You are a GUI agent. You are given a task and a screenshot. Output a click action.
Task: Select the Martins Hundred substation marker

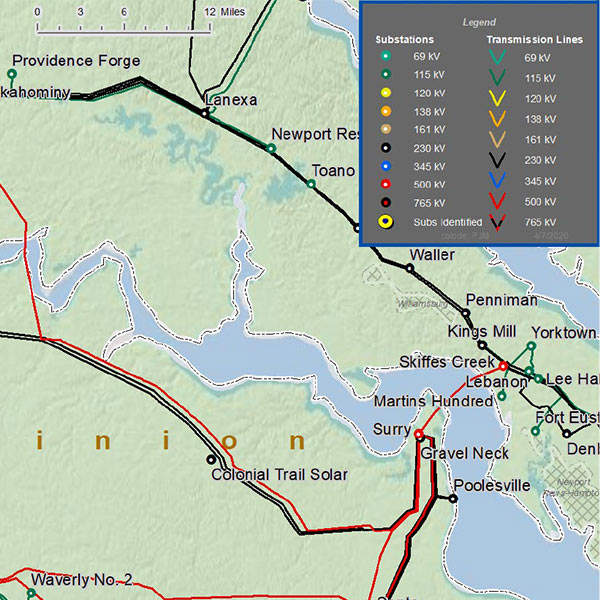(502, 396)
